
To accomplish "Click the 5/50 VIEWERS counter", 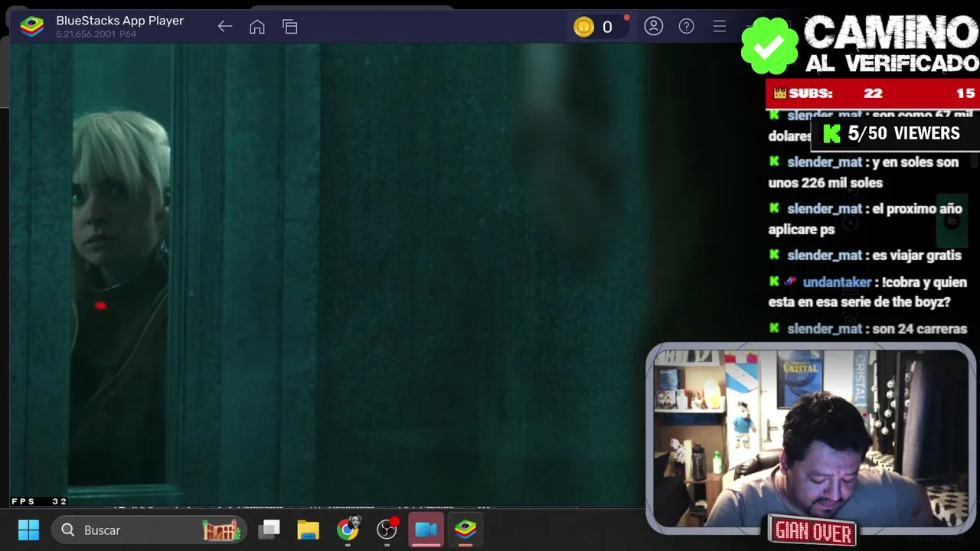I will [x=903, y=133].
